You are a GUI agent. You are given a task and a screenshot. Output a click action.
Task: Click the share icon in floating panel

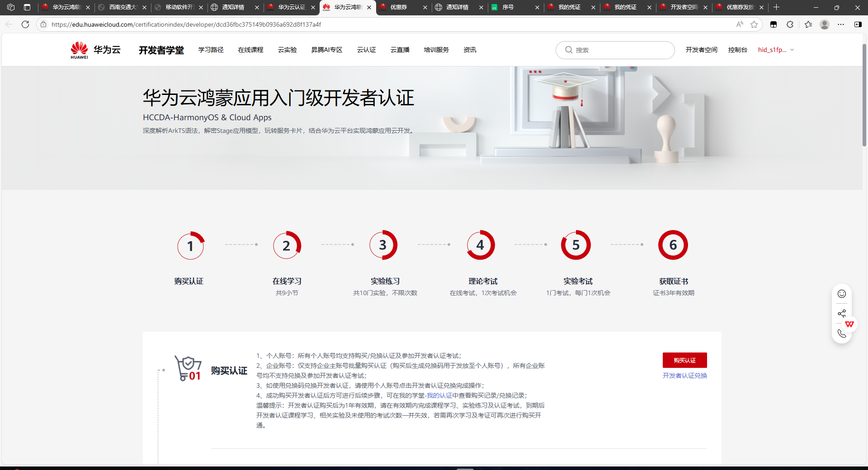(x=842, y=313)
